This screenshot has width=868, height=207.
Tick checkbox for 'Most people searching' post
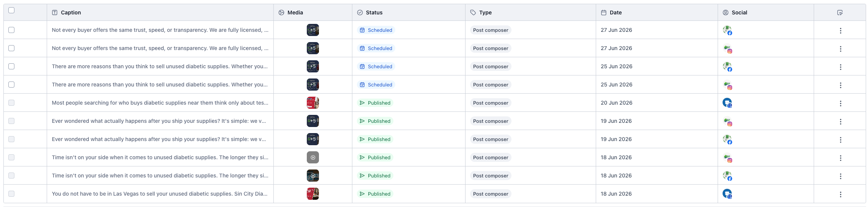(11, 103)
